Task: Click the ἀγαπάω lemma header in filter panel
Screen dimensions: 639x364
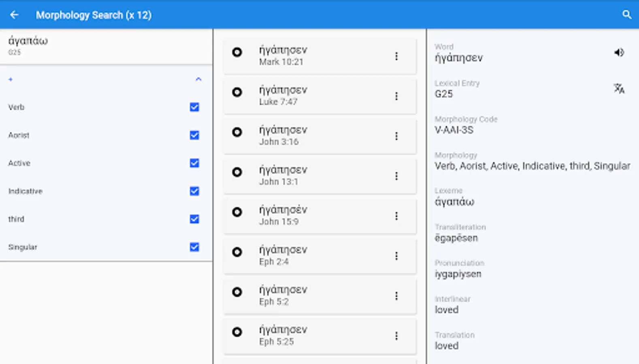Action: 28,41
